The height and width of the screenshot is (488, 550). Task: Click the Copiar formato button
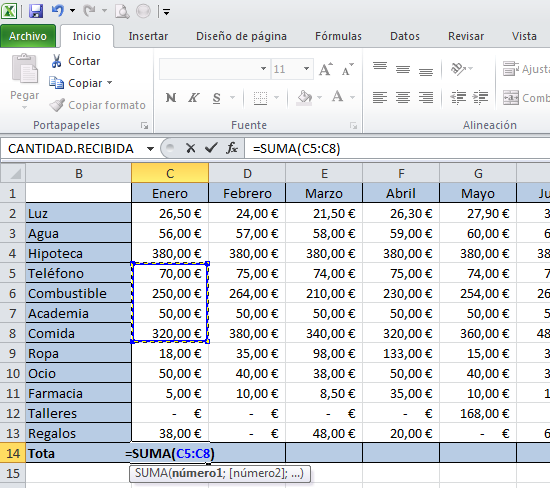point(97,105)
